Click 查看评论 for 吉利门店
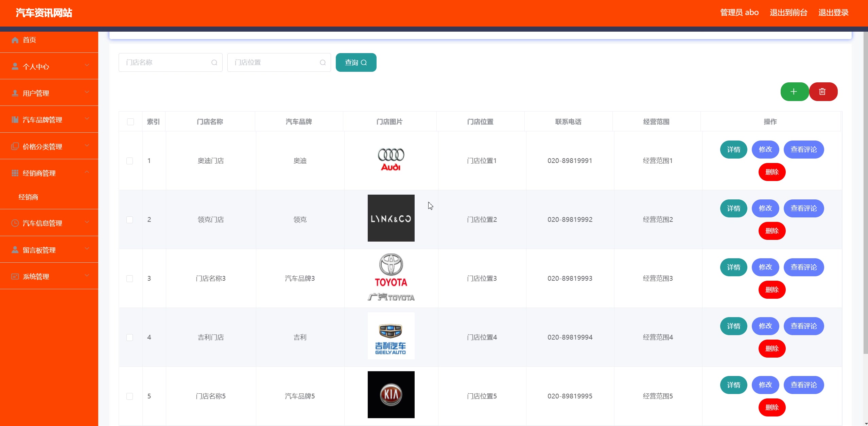868x426 pixels. (x=804, y=326)
